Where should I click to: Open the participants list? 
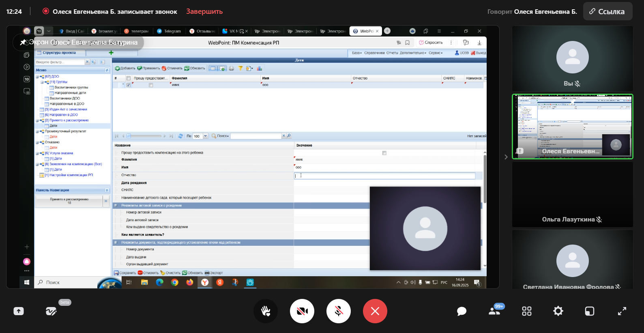[x=494, y=311]
